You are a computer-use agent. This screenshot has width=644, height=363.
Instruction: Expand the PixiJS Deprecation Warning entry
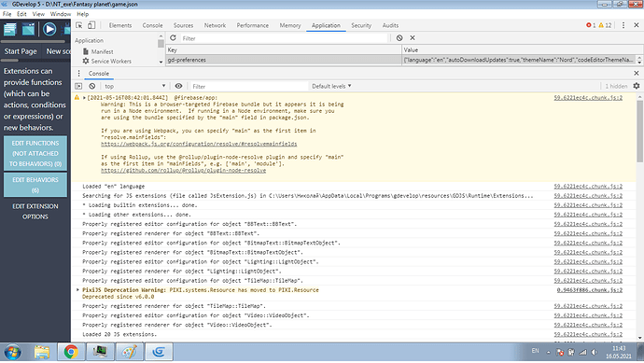77,290
